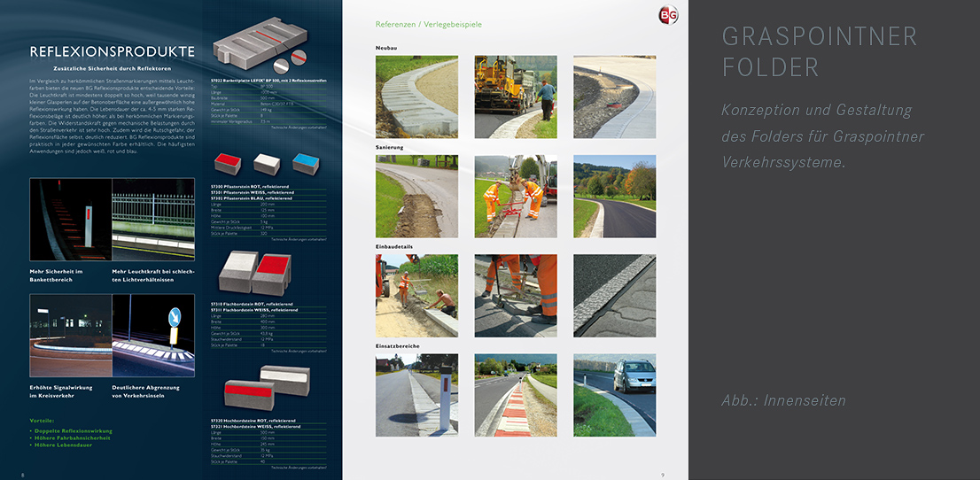Open Sanierung photo of two orange-clad workers

tap(516, 197)
